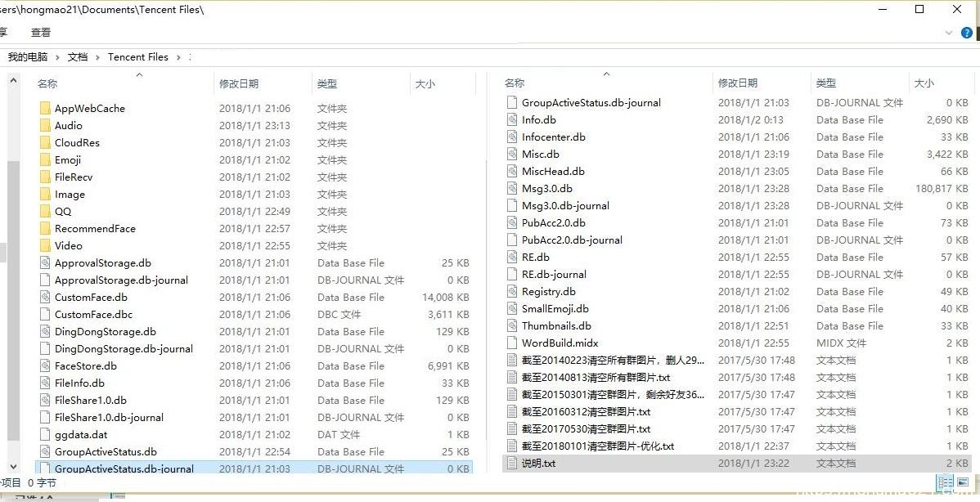Select the Registry.db file icon
This screenshot has height=502, width=980.
tap(512, 292)
